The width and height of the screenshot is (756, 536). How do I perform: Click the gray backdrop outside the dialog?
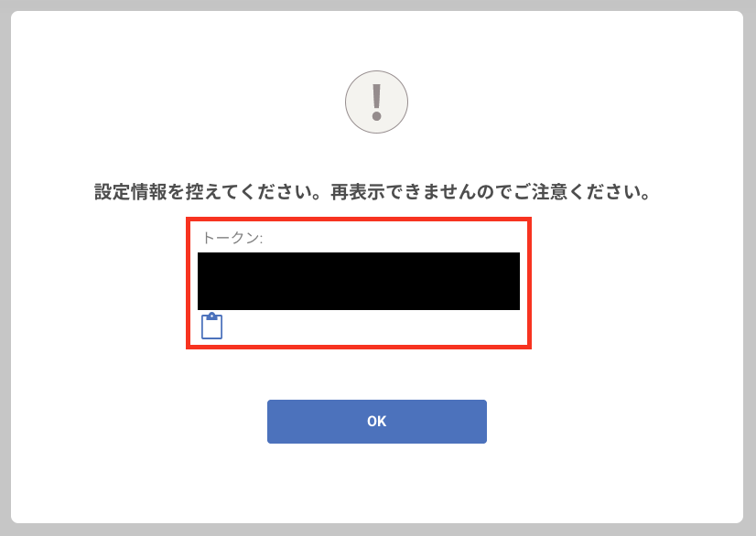5,268
